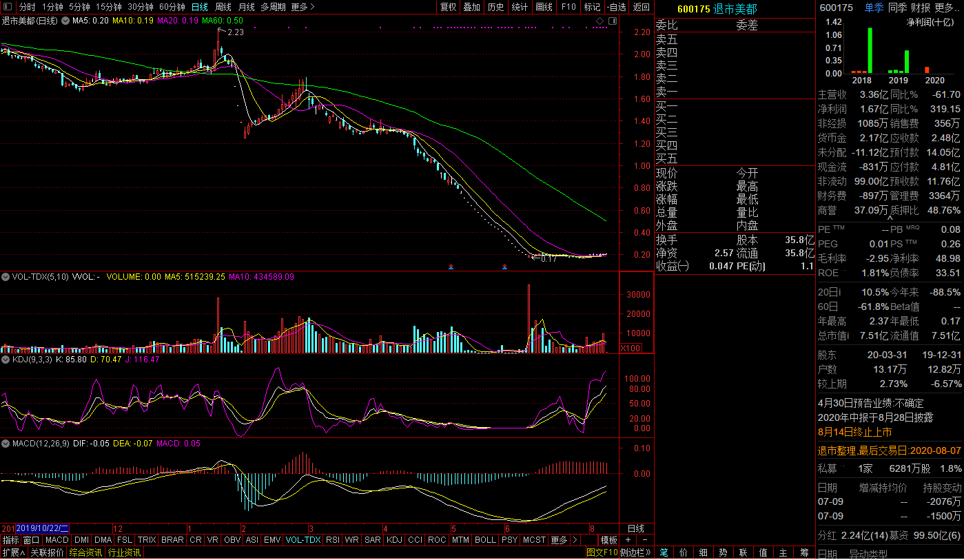Switch to the 周线 weekly chart tab
Screen dimensions: 964x560
[x=223, y=7]
